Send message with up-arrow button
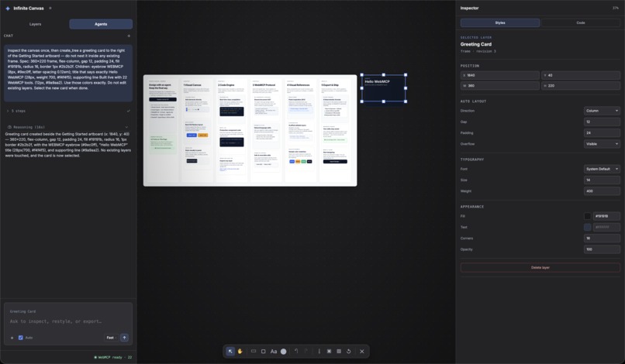The height and width of the screenshot is (364, 625). click(x=124, y=338)
